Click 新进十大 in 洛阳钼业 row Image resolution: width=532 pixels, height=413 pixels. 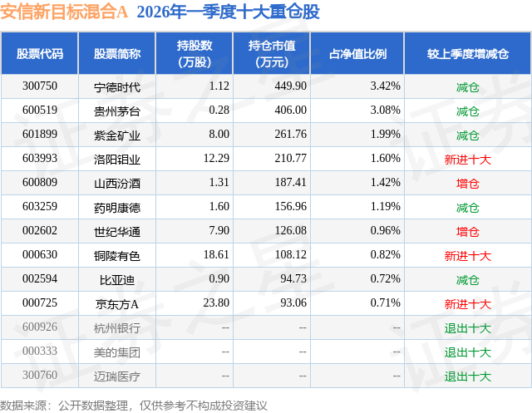click(x=468, y=160)
